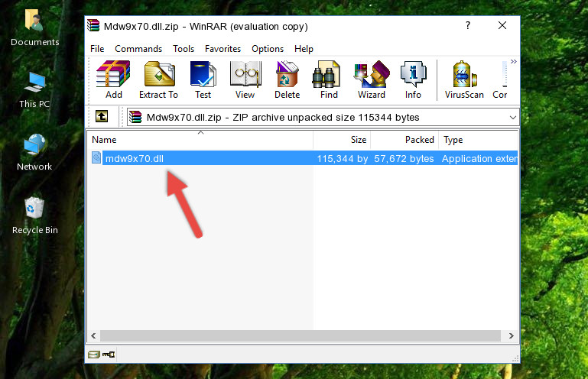Click the horizontal scrollbar left arrow
This screenshot has height=379, width=588.
pyautogui.click(x=94, y=336)
